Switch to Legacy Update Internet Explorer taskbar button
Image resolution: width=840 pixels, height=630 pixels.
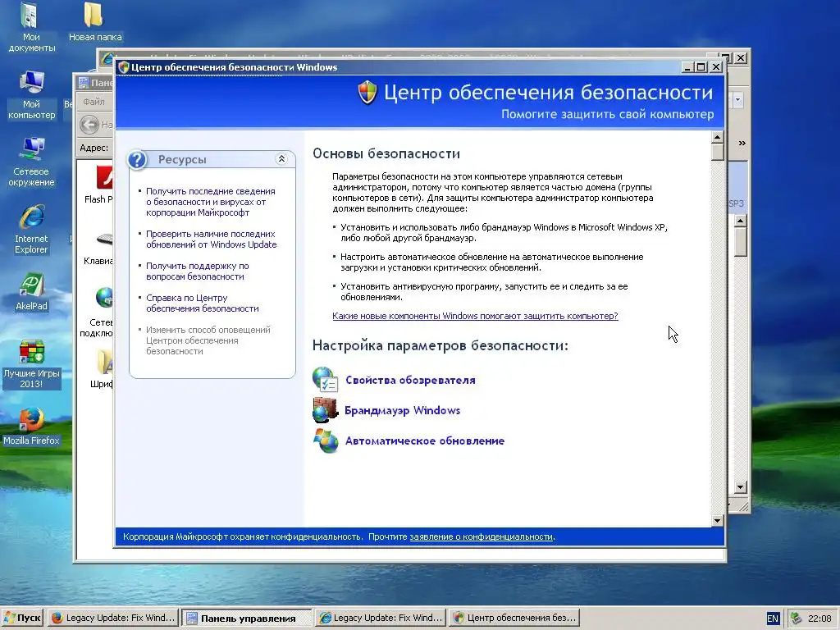pos(381,618)
